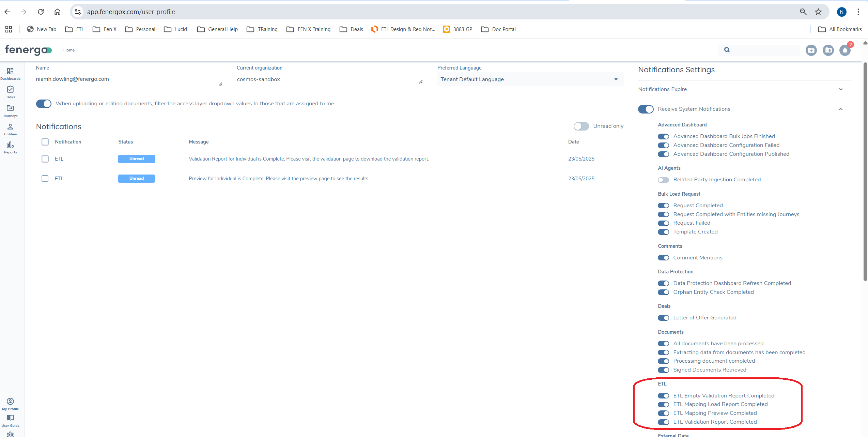This screenshot has width=868, height=437.
Task: Click the notification bell icon
Action: coord(845,50)
